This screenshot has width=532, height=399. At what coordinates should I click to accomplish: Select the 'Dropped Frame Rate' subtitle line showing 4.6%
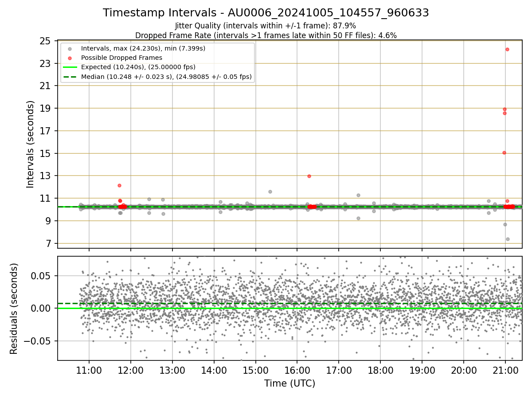coord(266,35)
